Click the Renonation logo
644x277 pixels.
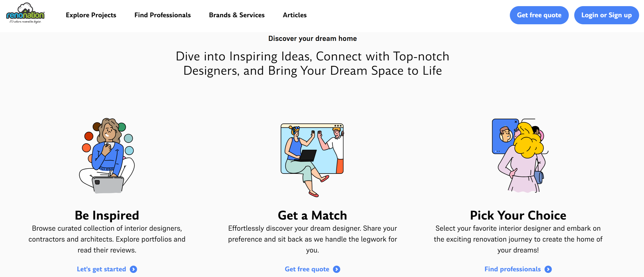tap(25, 14)
